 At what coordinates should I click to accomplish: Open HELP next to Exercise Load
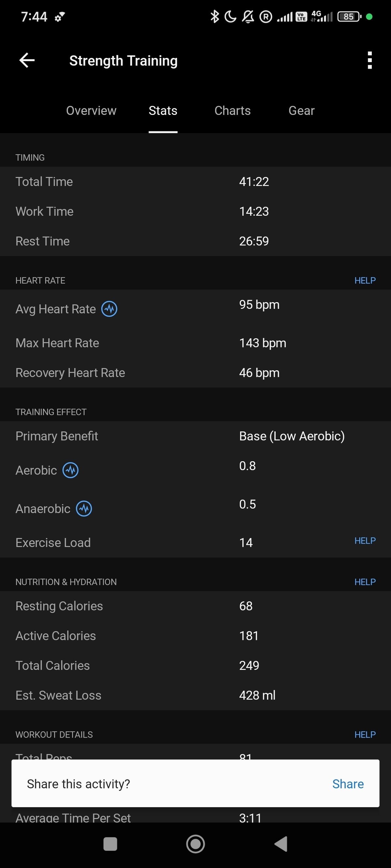click(365, 541)
